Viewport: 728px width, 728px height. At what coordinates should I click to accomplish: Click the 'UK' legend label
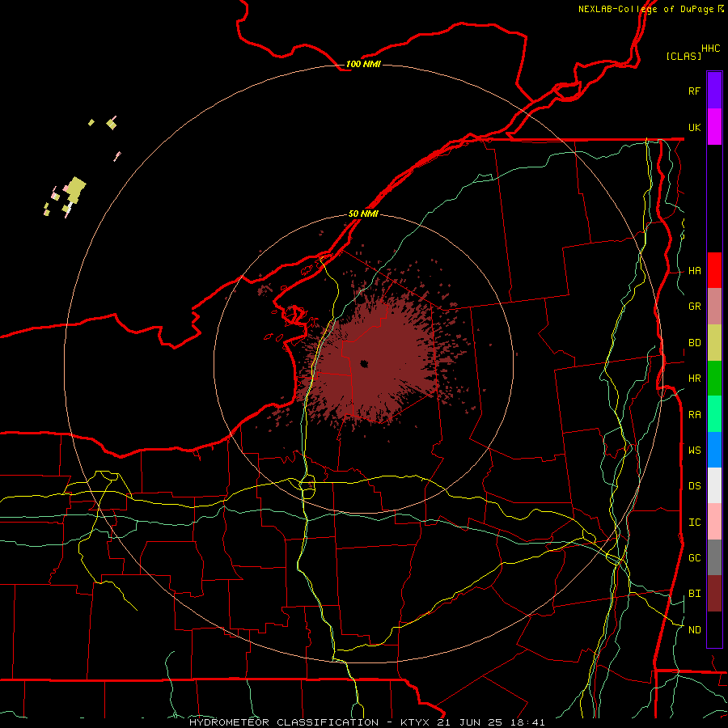[x=694, y=127]
